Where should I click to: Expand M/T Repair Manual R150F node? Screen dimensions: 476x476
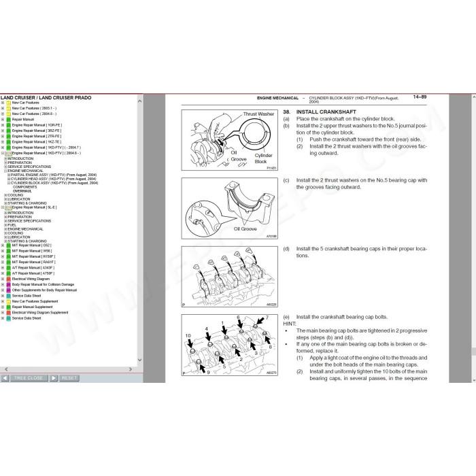point(3,256)
